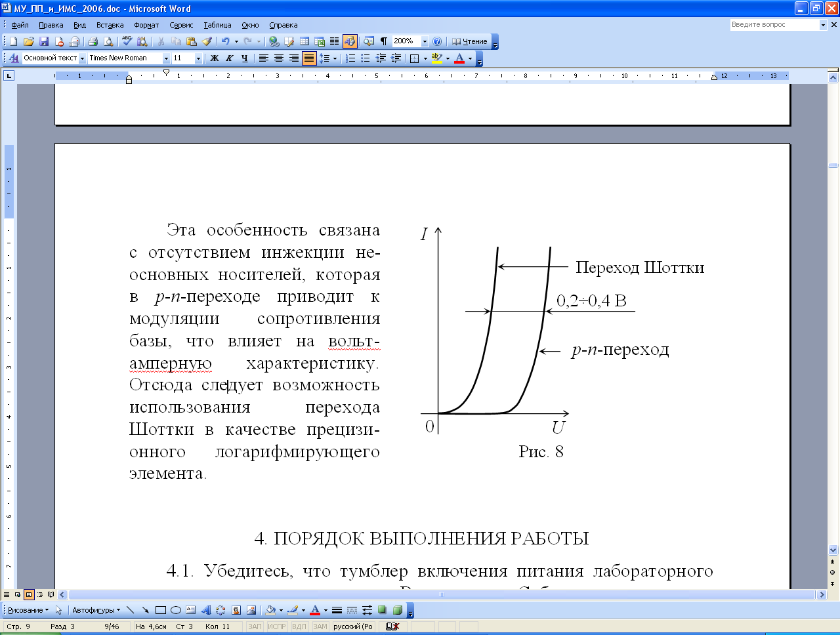Run ABC spelling check

coord(127,41)
